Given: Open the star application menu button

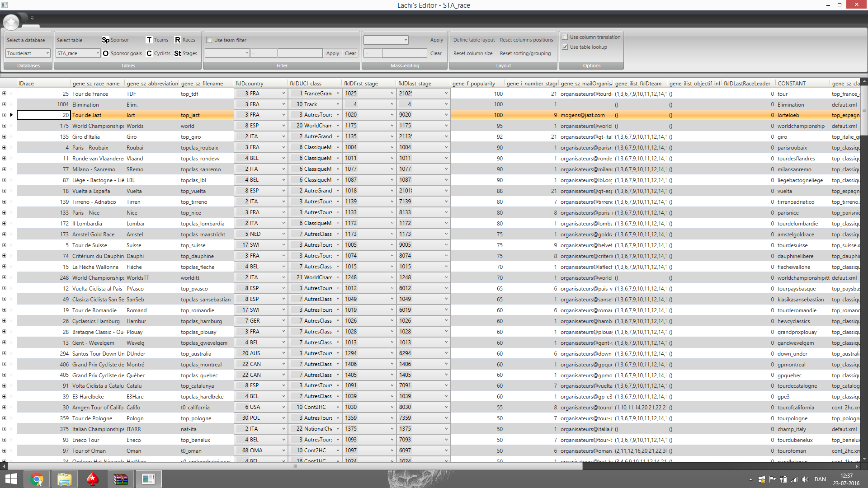Looking at the screenshot, I should point(11,22).
